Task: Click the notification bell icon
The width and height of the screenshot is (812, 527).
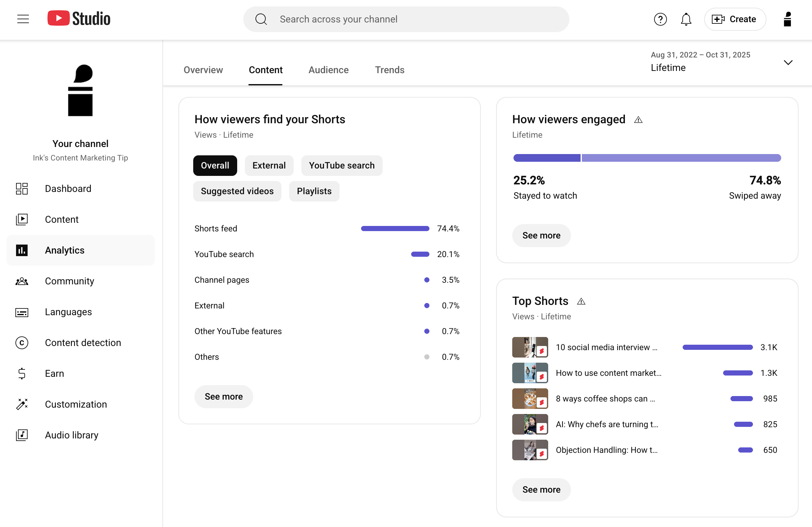Action: tap(686, 19)
